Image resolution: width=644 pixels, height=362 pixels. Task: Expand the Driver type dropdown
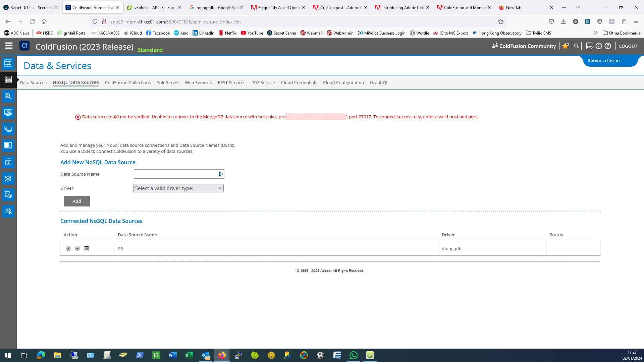pos(178,188)
